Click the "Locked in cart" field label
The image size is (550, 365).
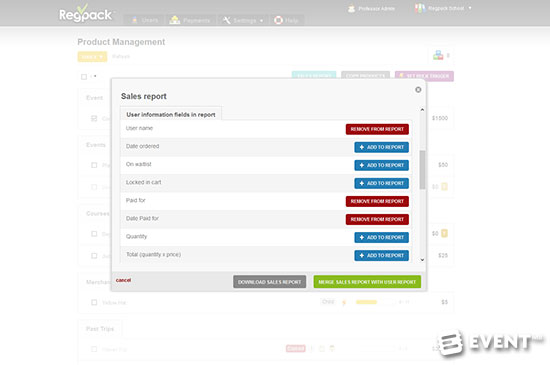143,182
